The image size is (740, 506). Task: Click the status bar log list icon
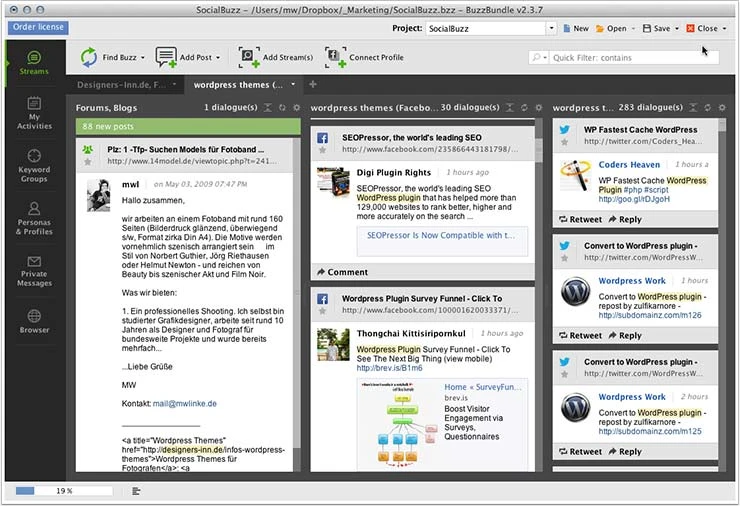point(136,491)
